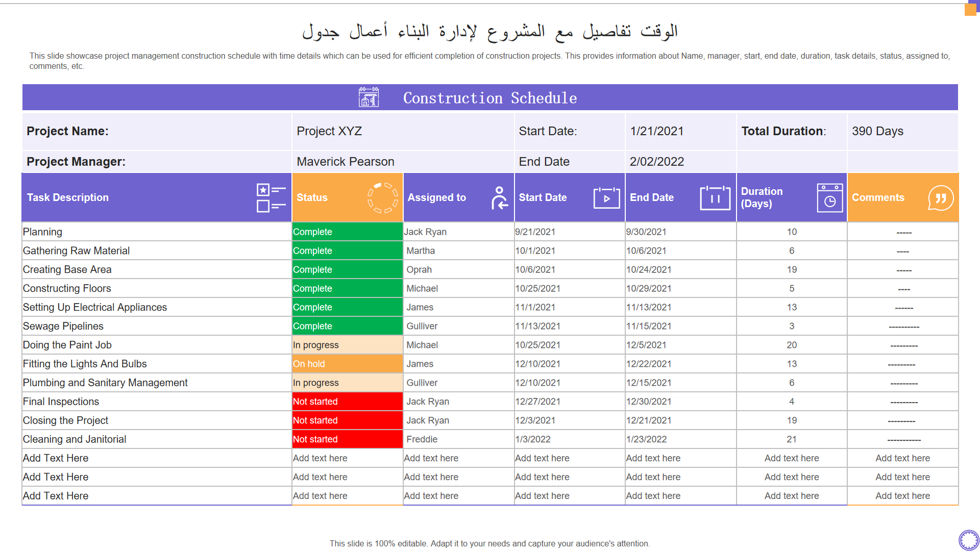Select assignee Oprah in the Assigned to column
Screen dimensions: 980x551
click(419, 269)
